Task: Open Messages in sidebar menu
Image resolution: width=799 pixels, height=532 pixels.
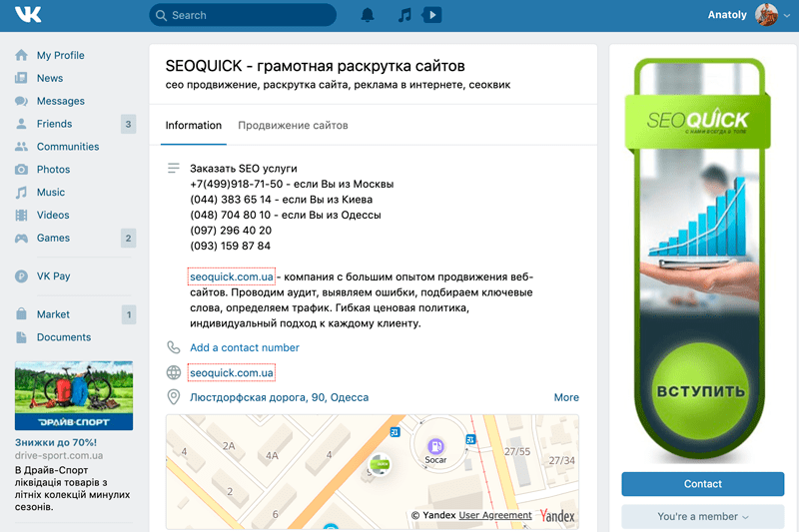Action: pyautogui.click(x=61, y=101)
